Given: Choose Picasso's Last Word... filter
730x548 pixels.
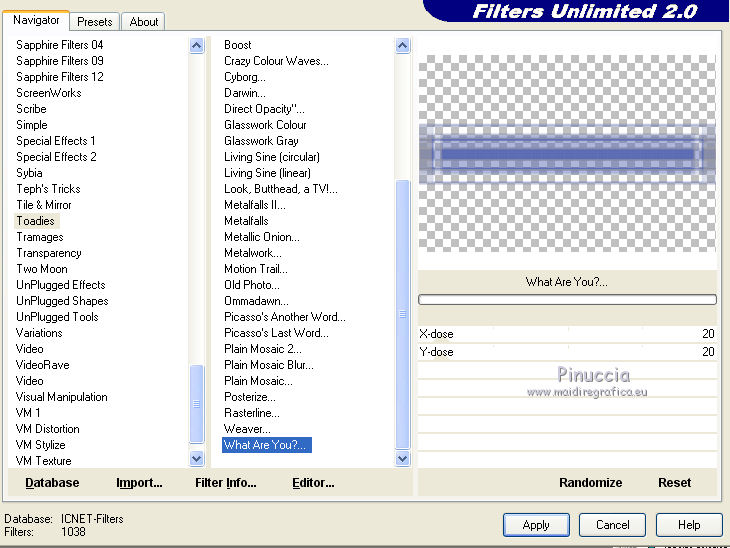Looking at the screenshot, I should 277,333.
